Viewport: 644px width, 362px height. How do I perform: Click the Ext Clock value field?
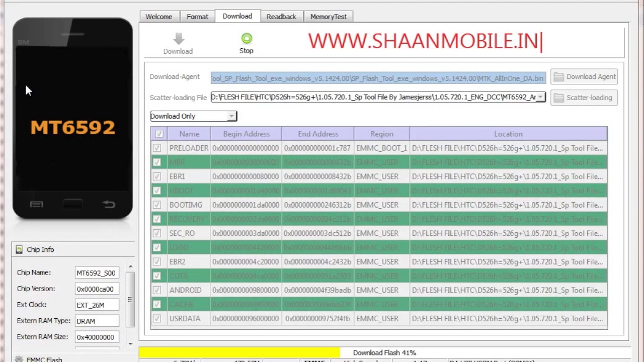pyautogui.click(x=97, y=305)
